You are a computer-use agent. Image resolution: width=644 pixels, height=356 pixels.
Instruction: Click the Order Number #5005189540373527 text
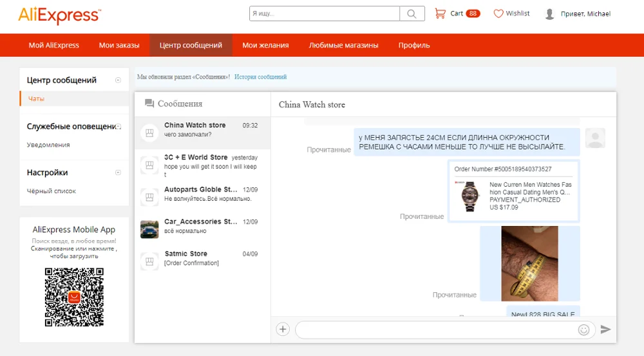[x=503, y=169]
